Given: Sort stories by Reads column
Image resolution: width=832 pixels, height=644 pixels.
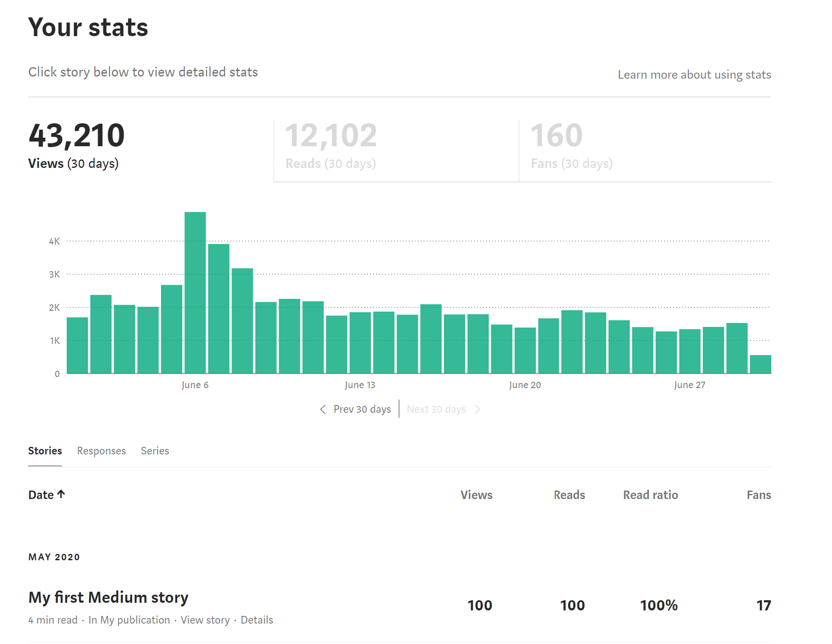Looking at the screenshot, I should pyautogui.click(x=569, y=495).
